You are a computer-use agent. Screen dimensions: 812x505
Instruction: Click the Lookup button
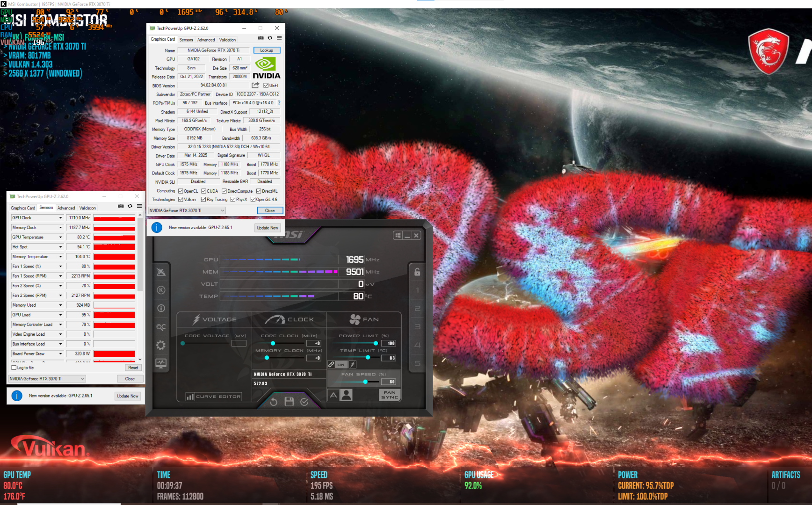[267, 50]
